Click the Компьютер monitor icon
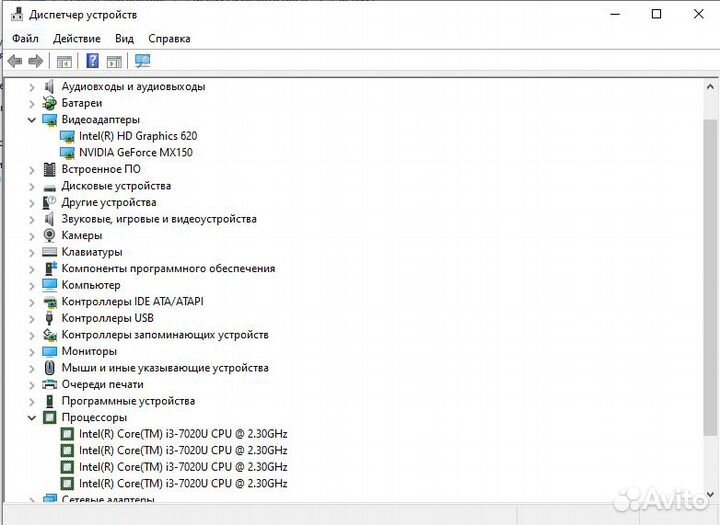720x525 pixels. tap(49, 285)
